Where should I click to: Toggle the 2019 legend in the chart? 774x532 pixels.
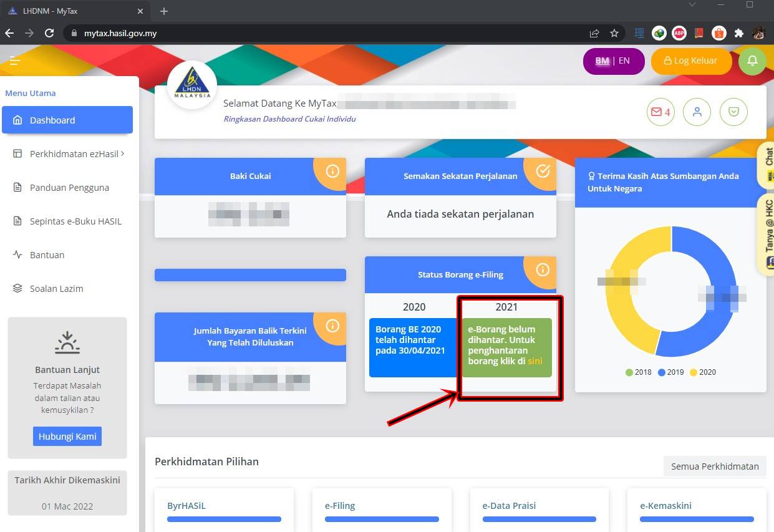coord(671,372)
